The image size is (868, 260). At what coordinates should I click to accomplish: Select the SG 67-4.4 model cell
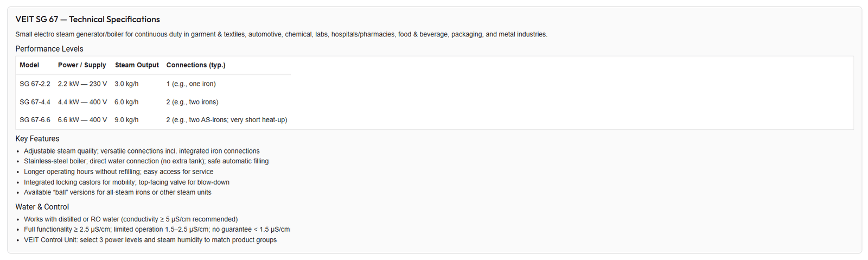[35, 102]
